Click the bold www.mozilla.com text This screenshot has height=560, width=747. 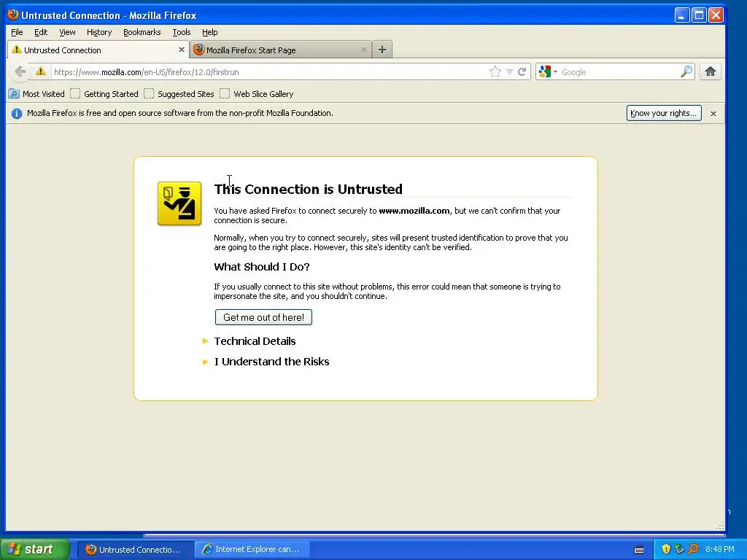[x=414, y=211]
